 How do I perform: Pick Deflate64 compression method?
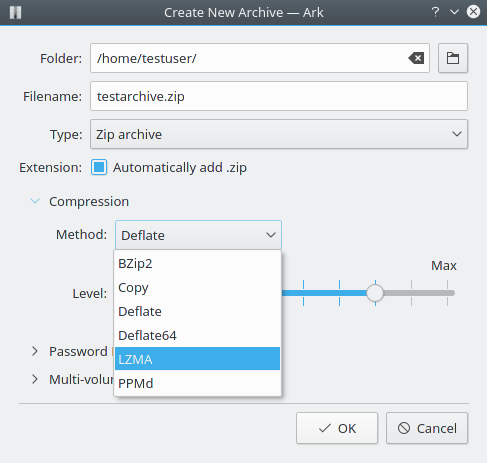(197, 336)
